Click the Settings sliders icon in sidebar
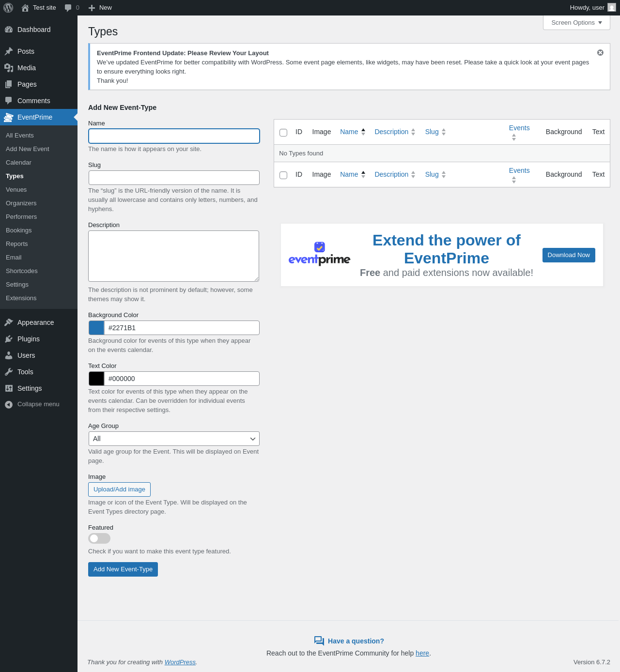620x672 pixels. tap(9, 388)
